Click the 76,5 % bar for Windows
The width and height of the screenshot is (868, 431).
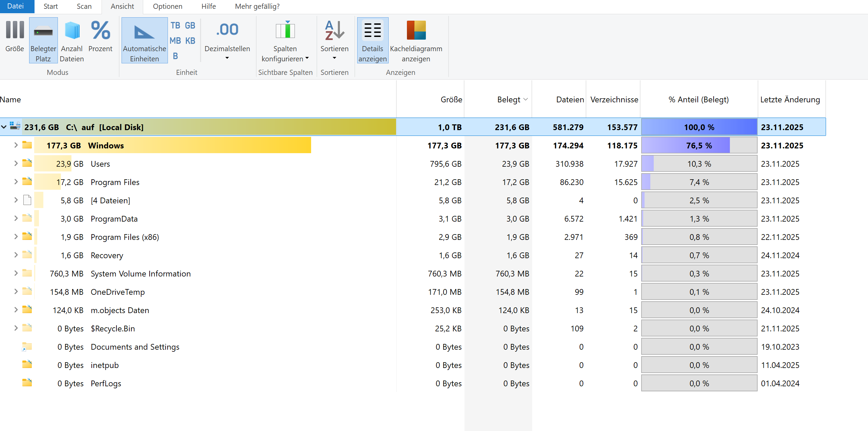point(699,145)
